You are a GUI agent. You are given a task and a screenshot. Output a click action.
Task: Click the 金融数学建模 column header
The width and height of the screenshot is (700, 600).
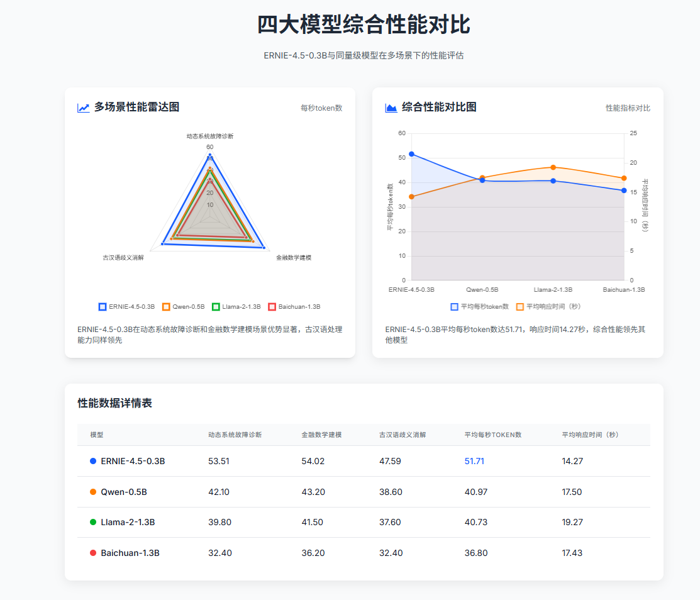pyautogui.click(x=321, y=435)
